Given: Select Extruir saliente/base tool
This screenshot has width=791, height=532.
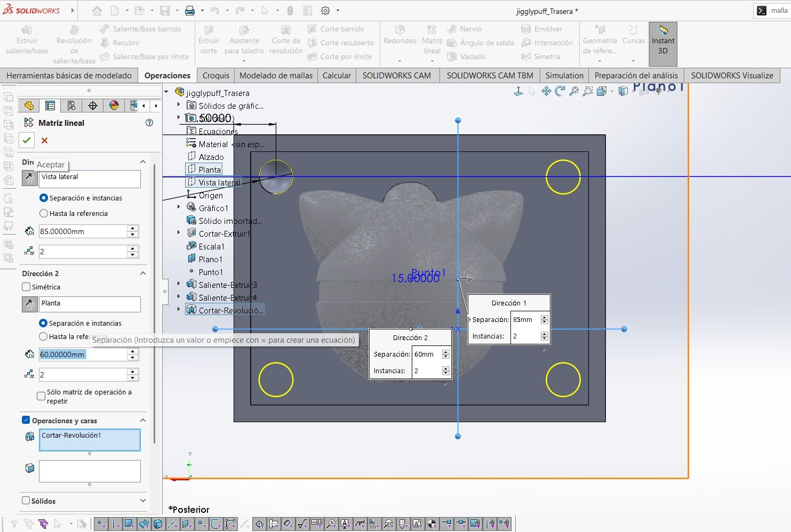Looking at the screenshot, I should coord(27,41).
